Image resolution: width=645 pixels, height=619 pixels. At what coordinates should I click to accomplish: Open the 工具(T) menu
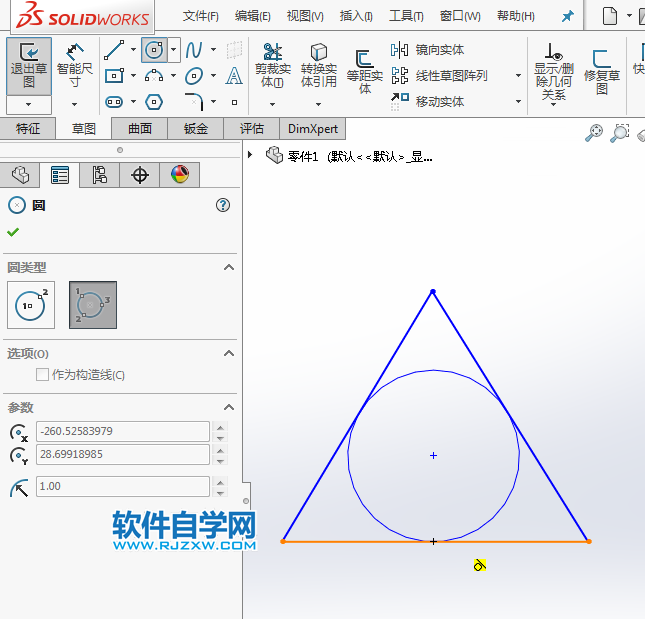click(x=406, y=16)
